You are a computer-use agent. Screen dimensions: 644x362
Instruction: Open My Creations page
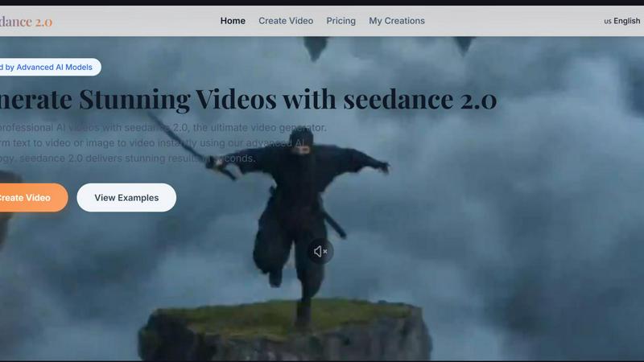397,21
